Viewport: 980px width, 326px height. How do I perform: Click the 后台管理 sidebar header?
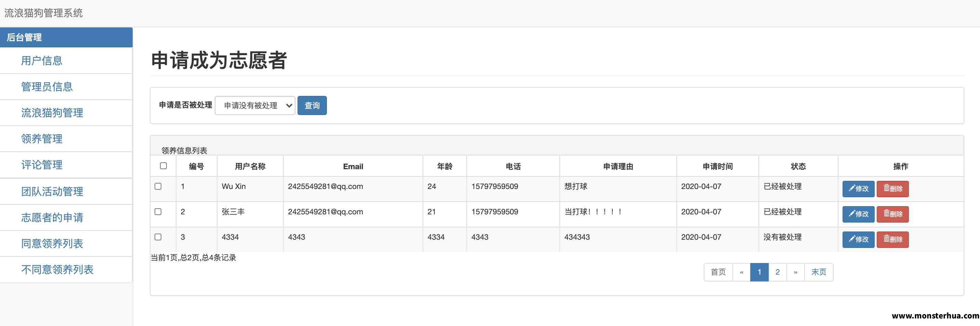(66, 37)
